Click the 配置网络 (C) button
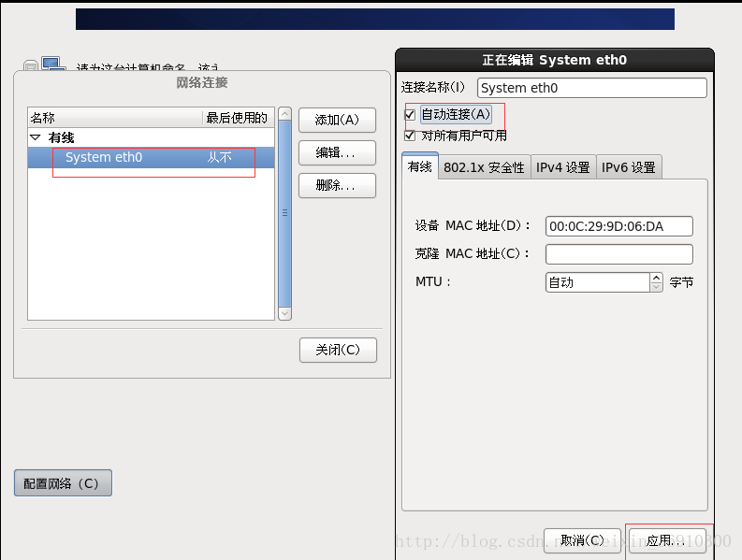Image resolution: width=742 pixels, height=560 pixels. tap(63, 483)
